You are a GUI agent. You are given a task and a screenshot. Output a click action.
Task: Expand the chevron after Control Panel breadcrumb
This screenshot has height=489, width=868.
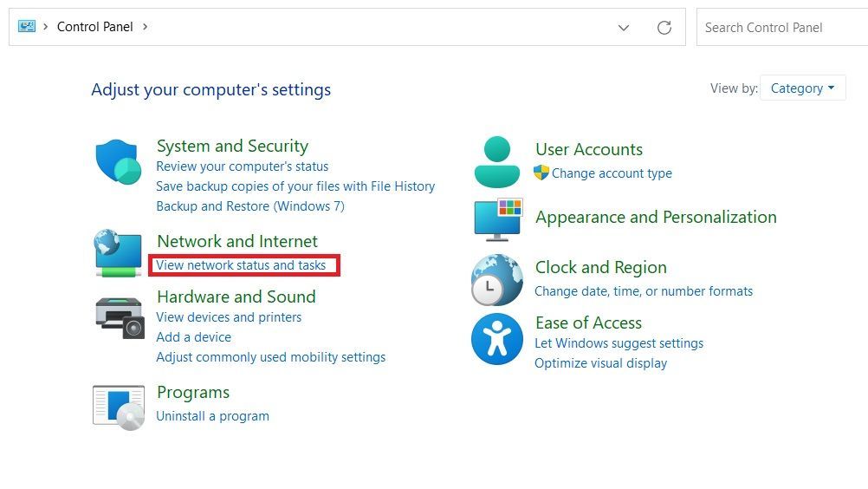tap(145, 27)
